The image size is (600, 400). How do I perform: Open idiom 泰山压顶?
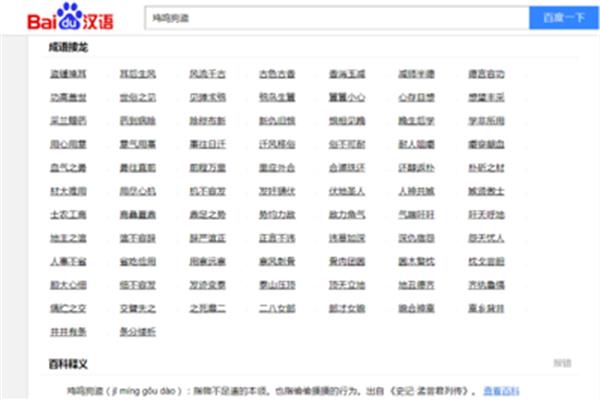[277, 285]
